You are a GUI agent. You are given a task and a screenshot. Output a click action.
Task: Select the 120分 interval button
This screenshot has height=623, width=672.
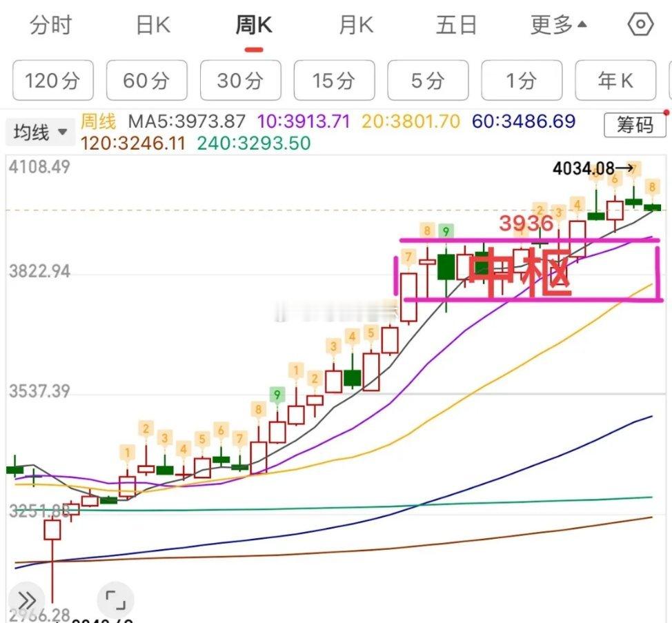point(52,80)
